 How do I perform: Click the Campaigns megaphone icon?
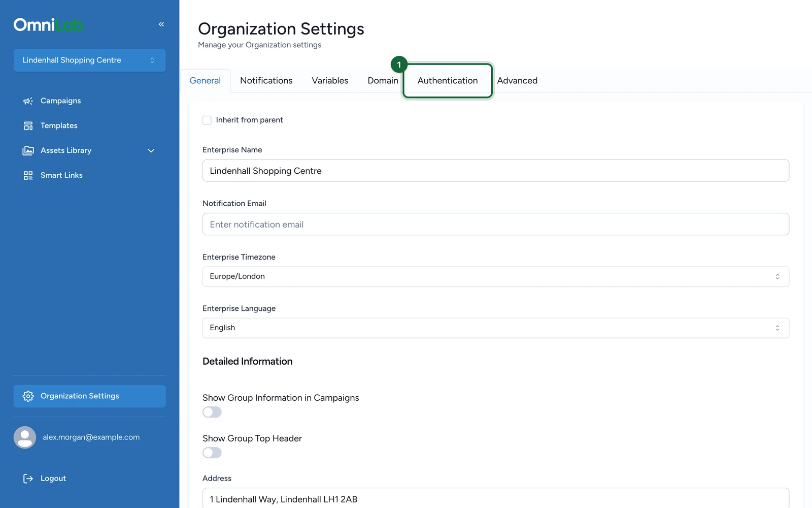click(x=28, y=101)
